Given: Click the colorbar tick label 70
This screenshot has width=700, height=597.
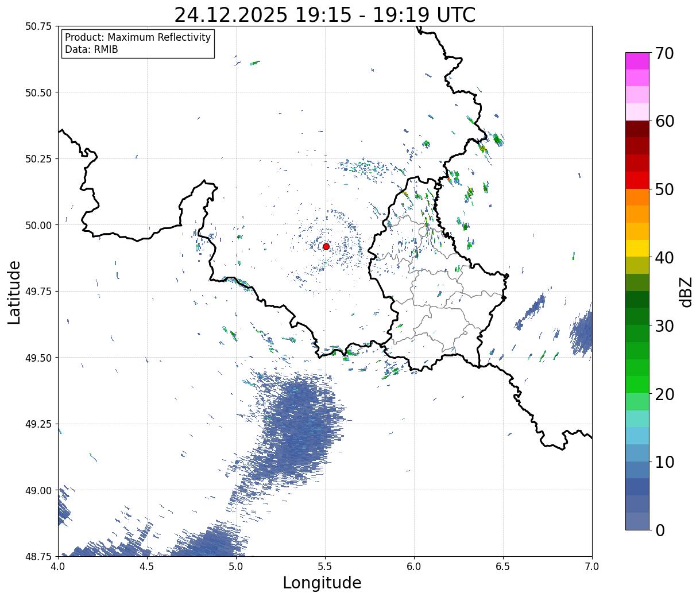Looking at the screenshot, I should 664,53.
